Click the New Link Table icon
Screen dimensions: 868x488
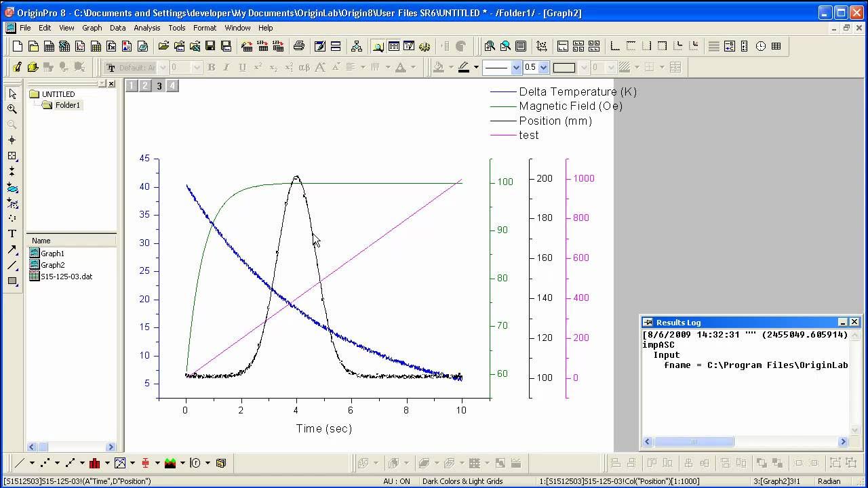pyautogui.click(x=776, y=46)
